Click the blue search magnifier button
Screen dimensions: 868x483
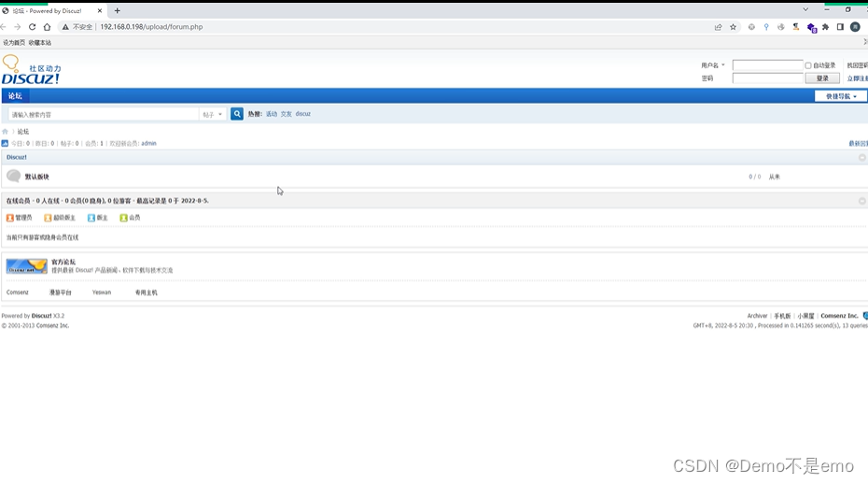(237, 114)
